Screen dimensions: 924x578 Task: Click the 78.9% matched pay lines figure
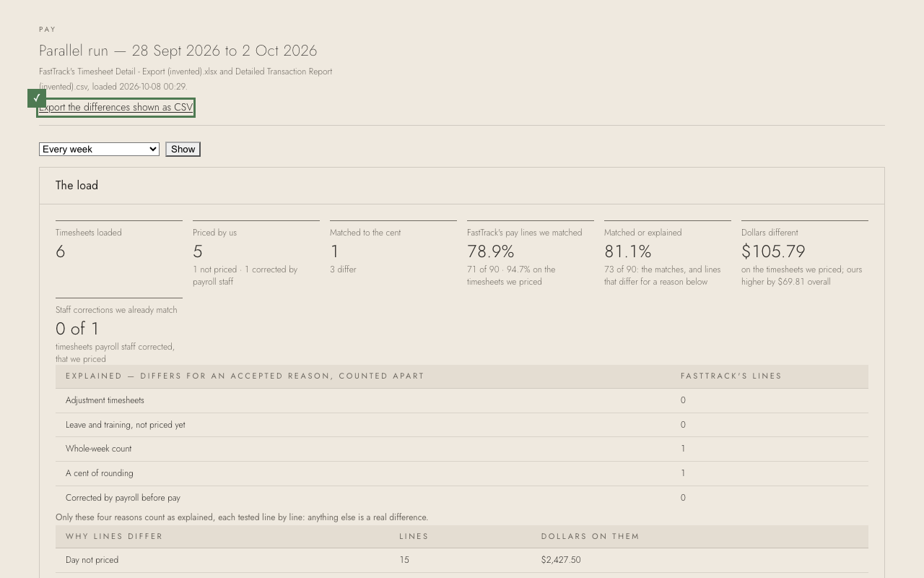click(x=491, y=251)
